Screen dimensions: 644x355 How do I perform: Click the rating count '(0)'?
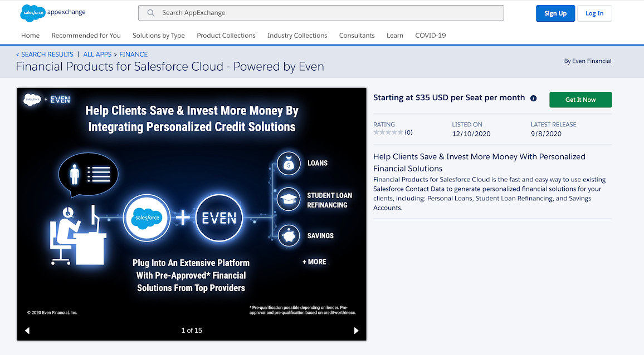click(409, 132)
